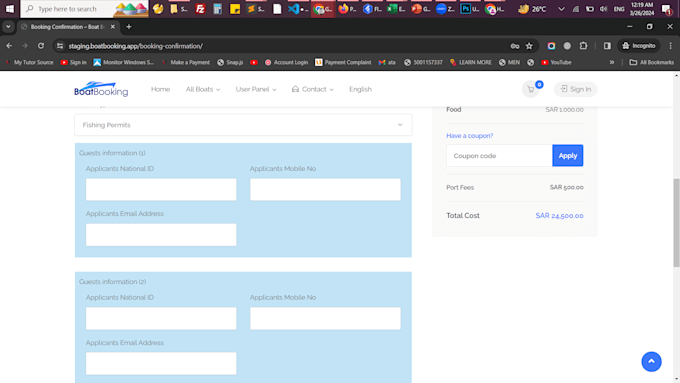Click the Windows taskbar search box
680x383 pixels.
coord(85,9)
